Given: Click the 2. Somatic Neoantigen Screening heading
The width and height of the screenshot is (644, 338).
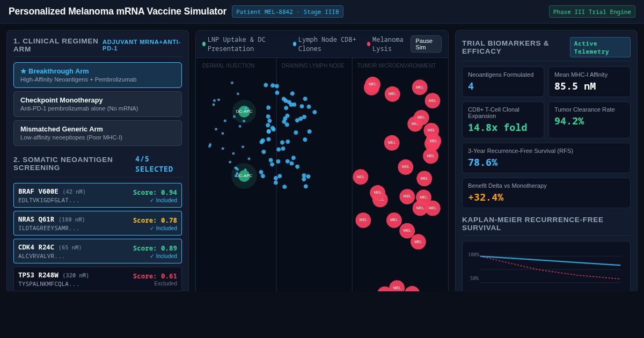Looking at the screenshot, I should [x=63, y=164].
